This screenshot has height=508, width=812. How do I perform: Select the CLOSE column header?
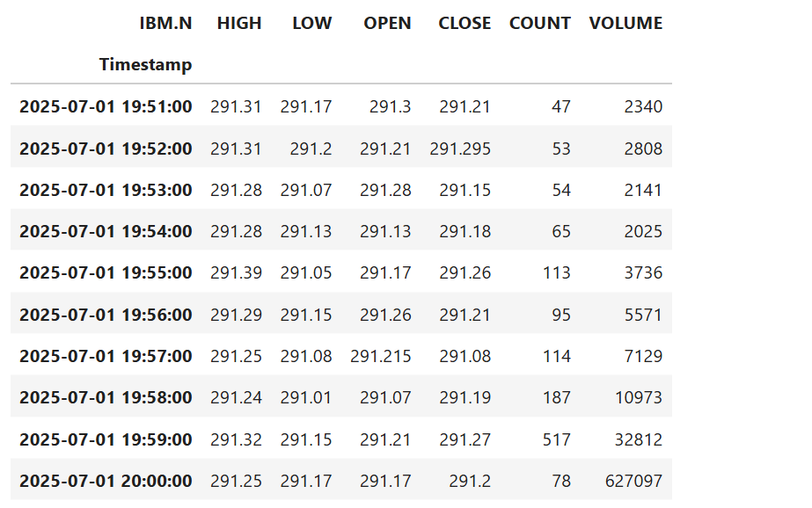465,23
